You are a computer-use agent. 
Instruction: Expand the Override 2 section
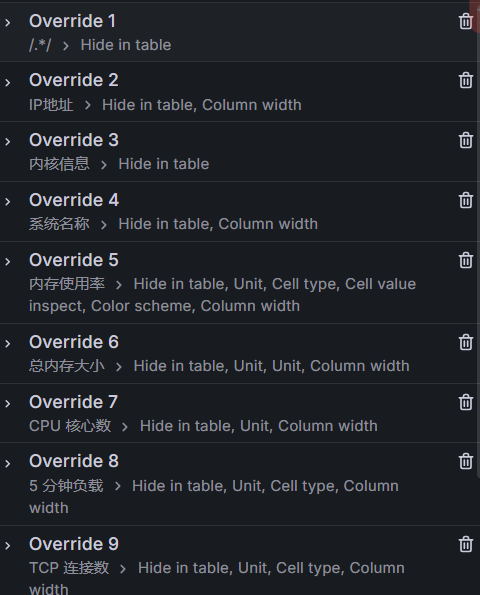click(8, 82)
